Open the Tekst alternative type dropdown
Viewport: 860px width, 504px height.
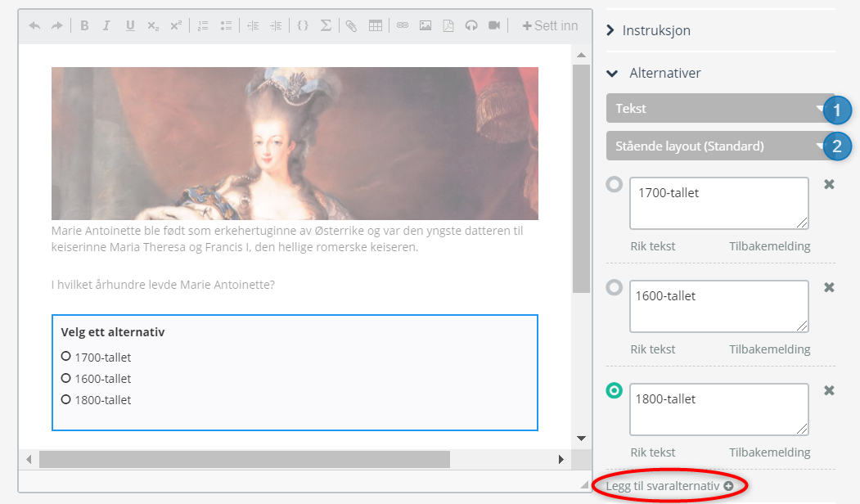pos(721,108)
